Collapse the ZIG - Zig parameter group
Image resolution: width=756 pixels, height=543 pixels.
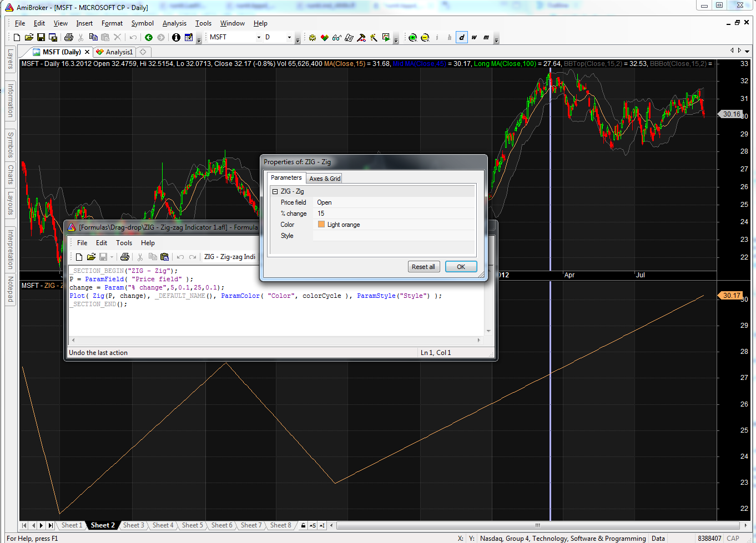tap(275, 191)
